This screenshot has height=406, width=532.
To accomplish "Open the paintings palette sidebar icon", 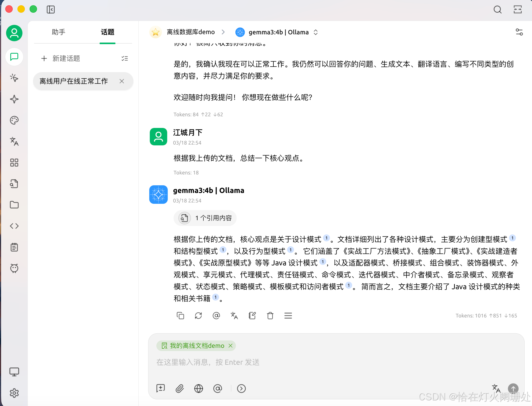I will (14, 120).
